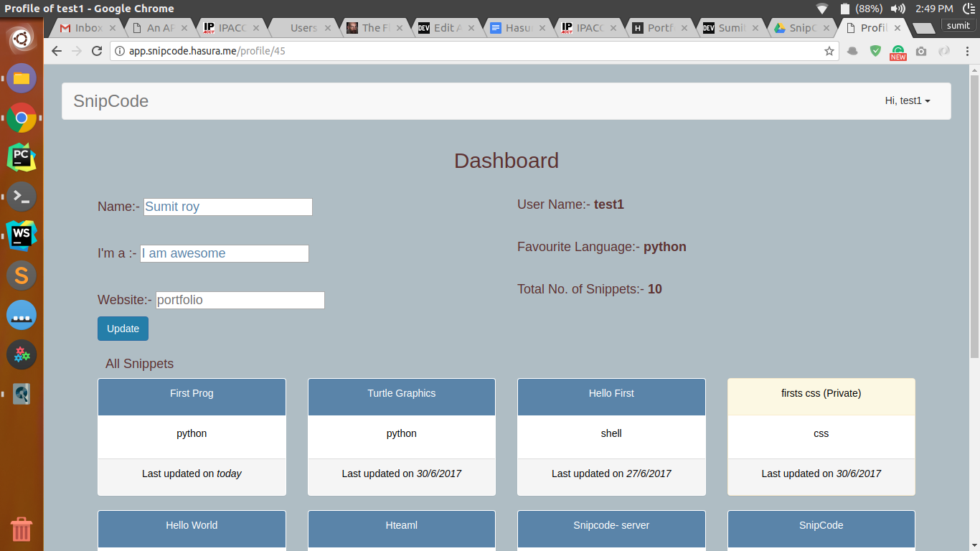The height and width of the screenshot is (551, 980).
Task: Click the grey swirl extension icon
Action: point(944,51)
